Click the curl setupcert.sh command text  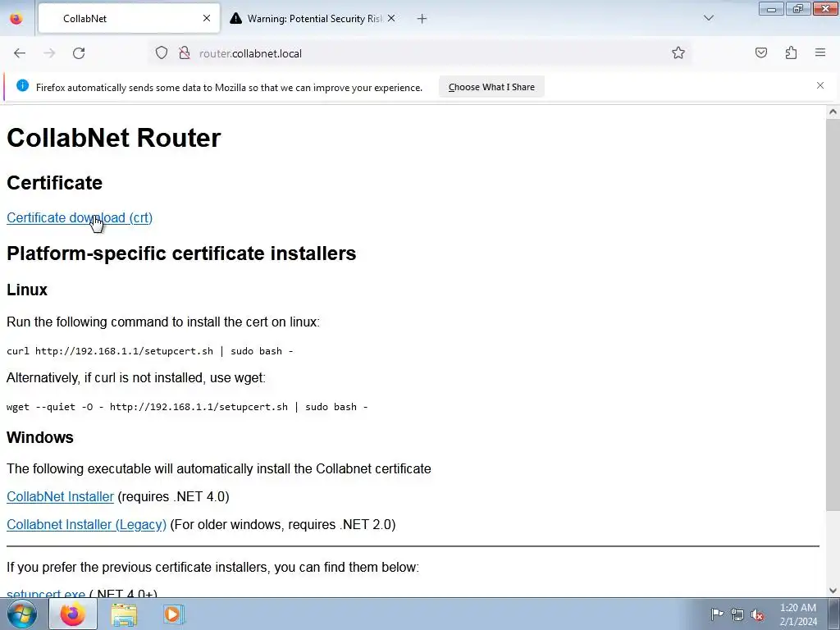[x=149, y=351]
